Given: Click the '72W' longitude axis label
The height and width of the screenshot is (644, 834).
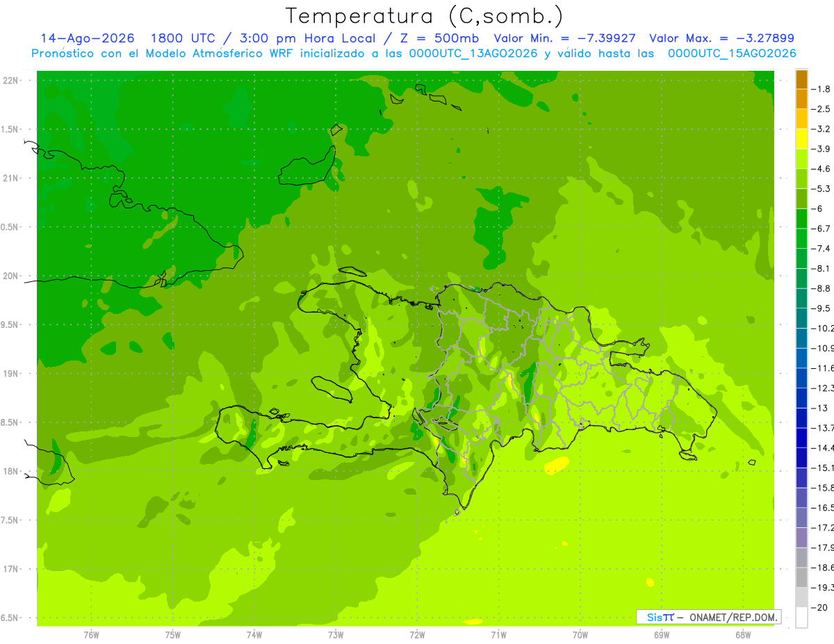Looking at the screenshot, I should 417,635.
